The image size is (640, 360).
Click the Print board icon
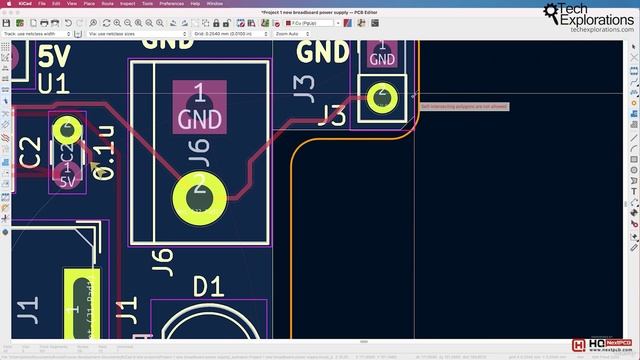click(x=44, y=23)
